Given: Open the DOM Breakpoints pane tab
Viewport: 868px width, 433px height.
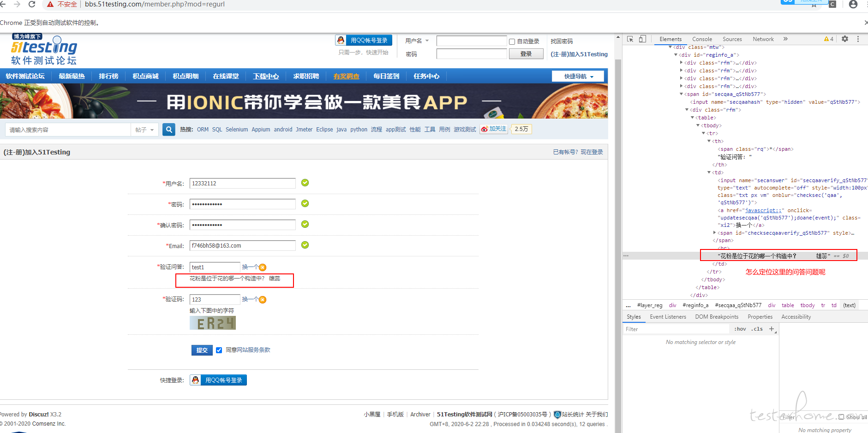Looking at the screenshot, I should click(717, 317).
